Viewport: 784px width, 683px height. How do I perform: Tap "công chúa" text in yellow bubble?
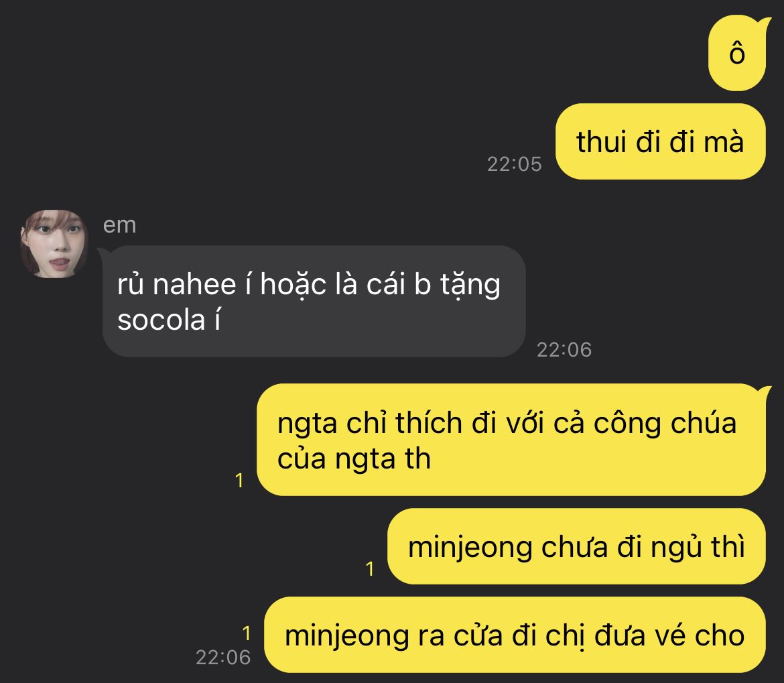665,423
